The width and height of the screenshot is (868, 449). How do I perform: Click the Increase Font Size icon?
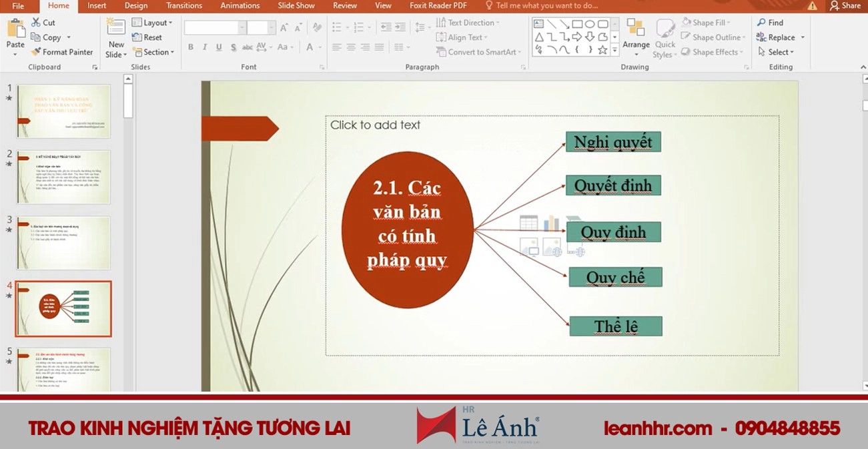coord(284,27)
